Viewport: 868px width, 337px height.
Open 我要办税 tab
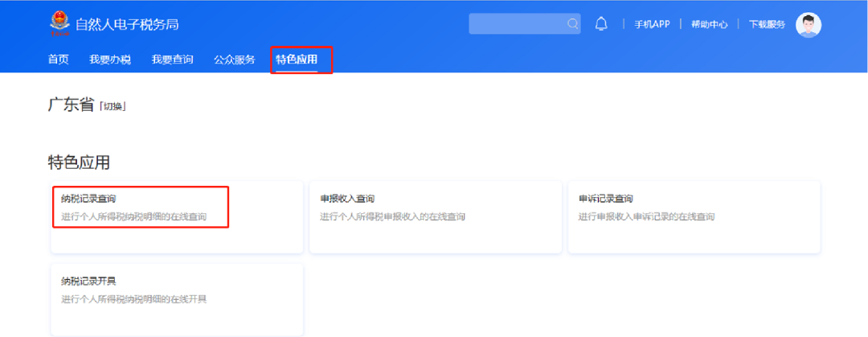(110, 60)
